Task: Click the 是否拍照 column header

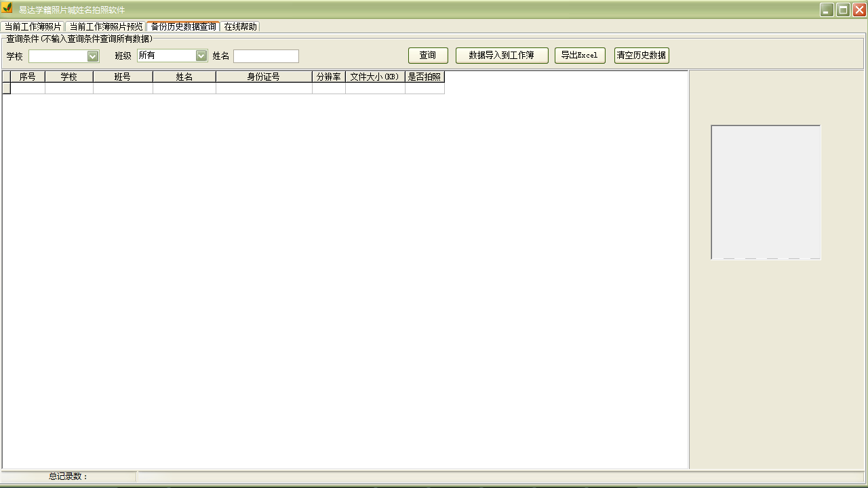Action: [x=425, y=77]
